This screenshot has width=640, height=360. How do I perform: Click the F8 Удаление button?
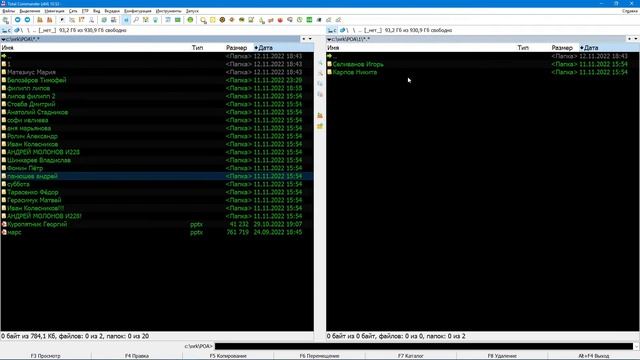point(502,356)
